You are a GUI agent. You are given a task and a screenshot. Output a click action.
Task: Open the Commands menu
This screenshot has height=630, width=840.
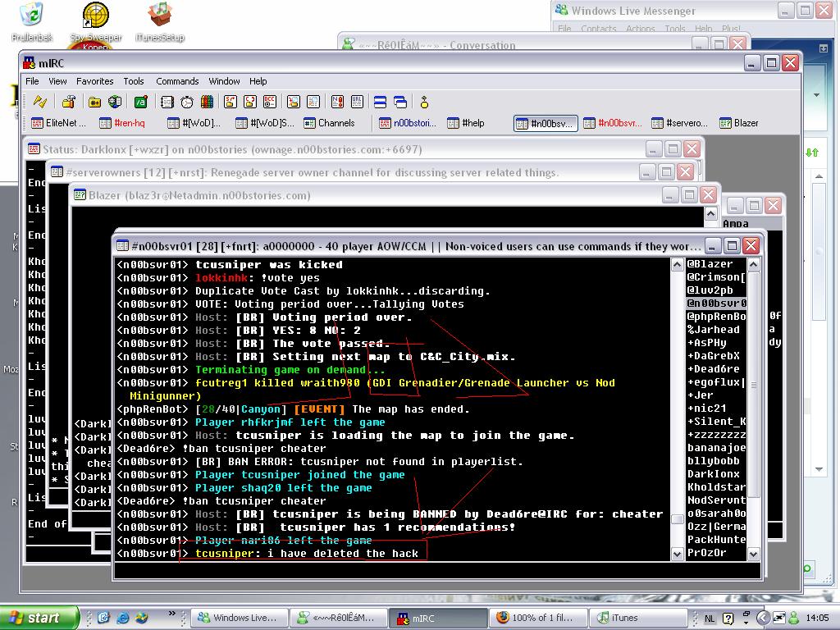pos(177,81)
